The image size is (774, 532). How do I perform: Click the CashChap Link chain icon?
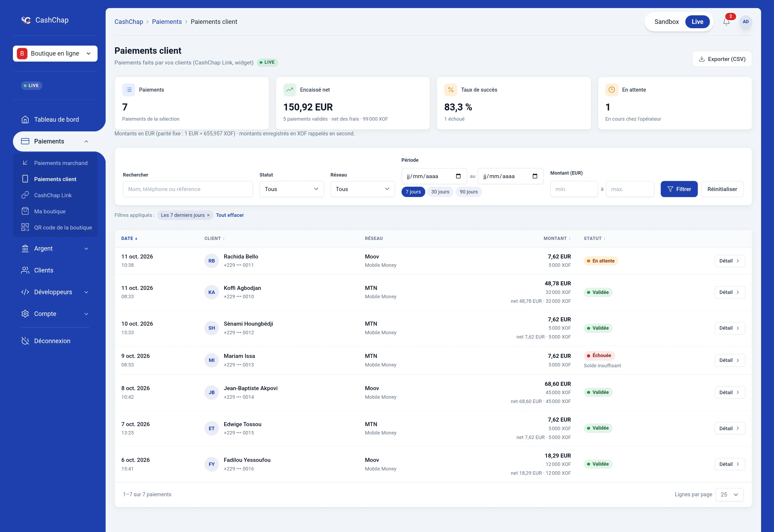tap(25, 195)
